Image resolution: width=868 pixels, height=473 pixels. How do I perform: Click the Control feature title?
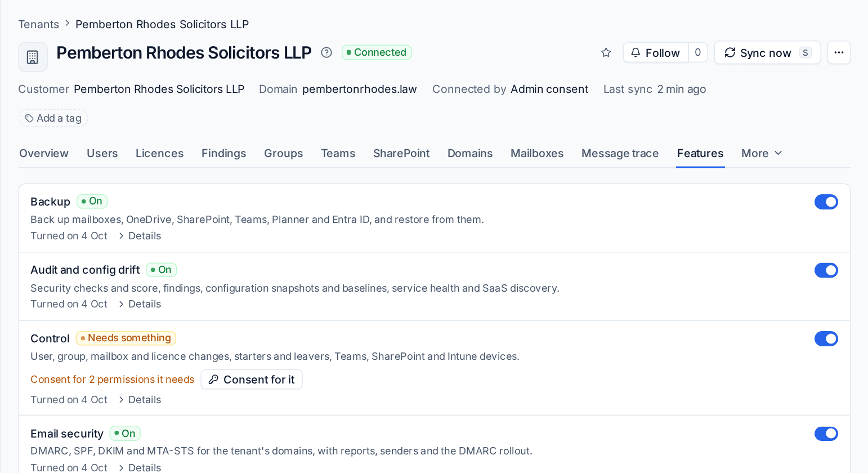50,338
